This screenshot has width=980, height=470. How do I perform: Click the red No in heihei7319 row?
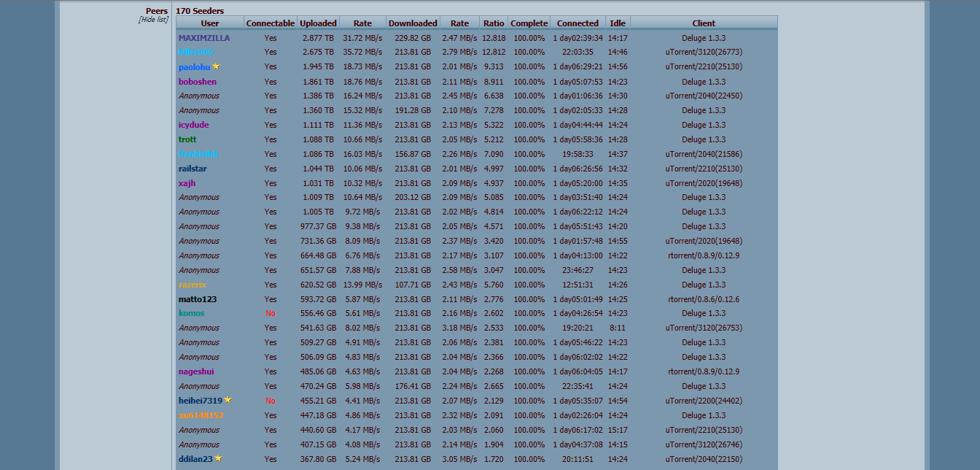(x=271, y=401)
